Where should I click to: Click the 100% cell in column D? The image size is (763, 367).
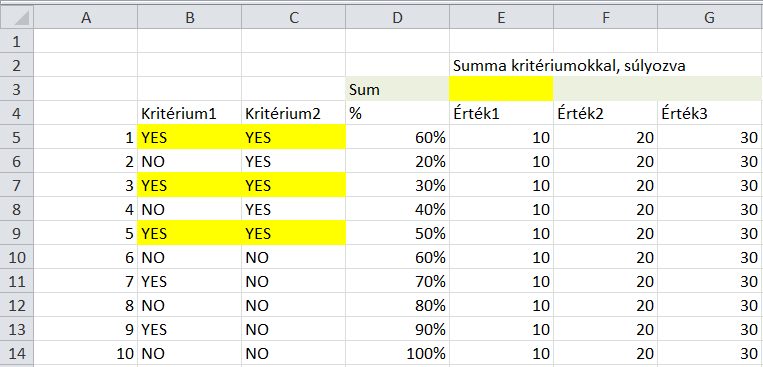pos(398,353)
